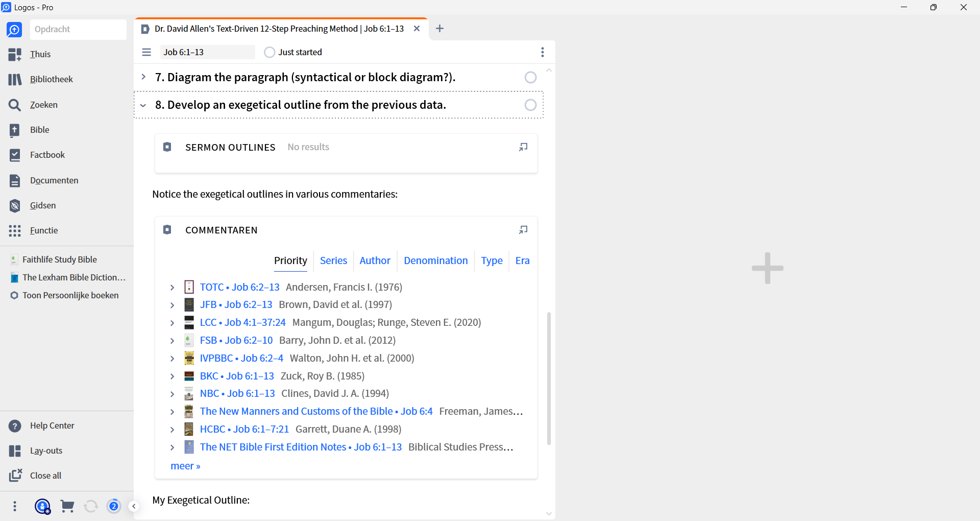Click the Zoeken magnifier icon
This screenshot has width=980, height=521.
pyautogui.click(x=15, y=105)
